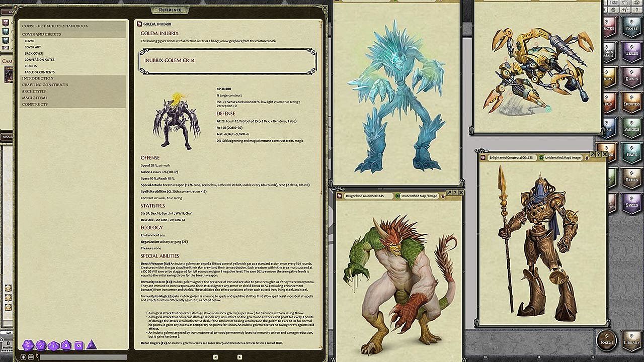Open the Library panel
Image resolution: width=644 pixels, height=362 pixels.
click(x=631, y=340)
